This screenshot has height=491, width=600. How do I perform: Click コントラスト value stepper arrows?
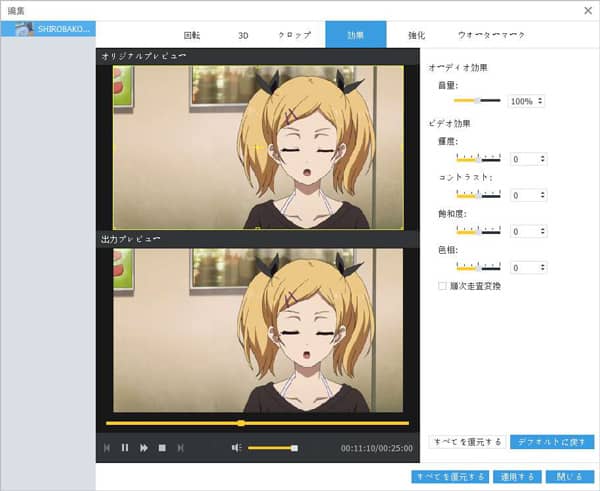[x=542, y=195]
